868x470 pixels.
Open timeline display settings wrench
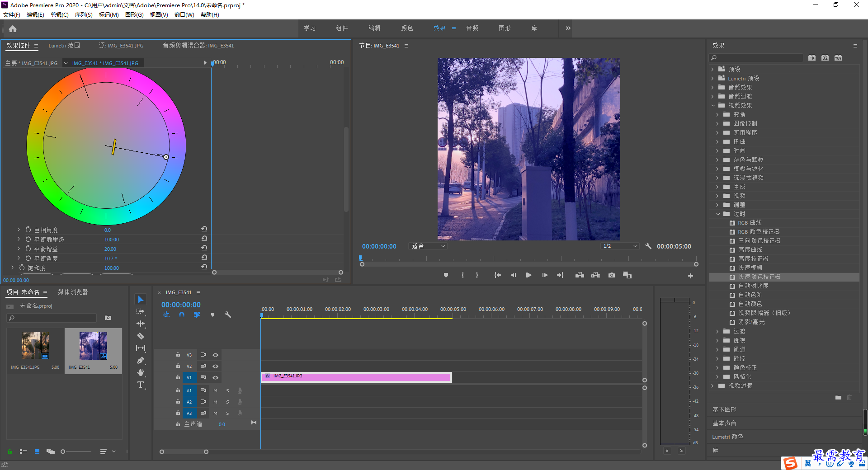pos(228,315)
